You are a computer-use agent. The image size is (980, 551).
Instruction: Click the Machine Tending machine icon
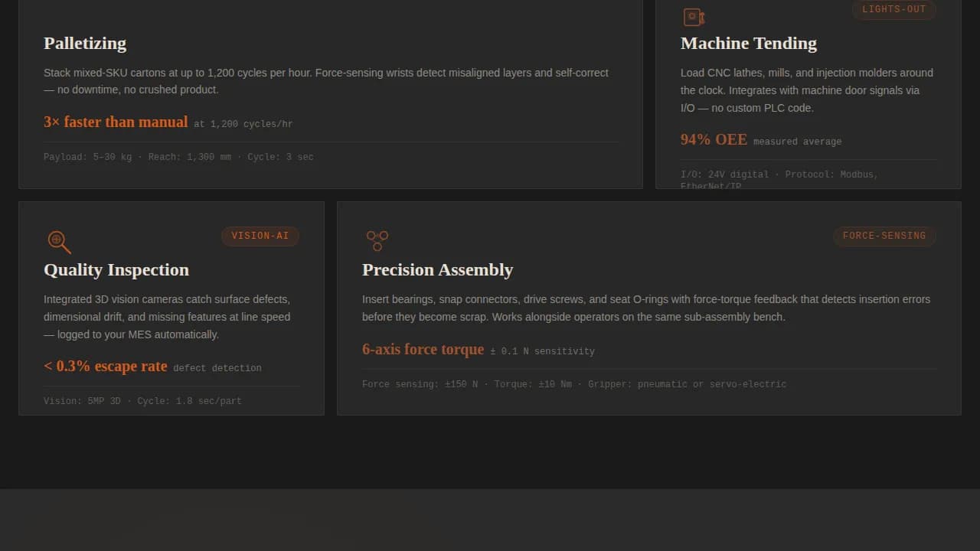coord(693,16)
